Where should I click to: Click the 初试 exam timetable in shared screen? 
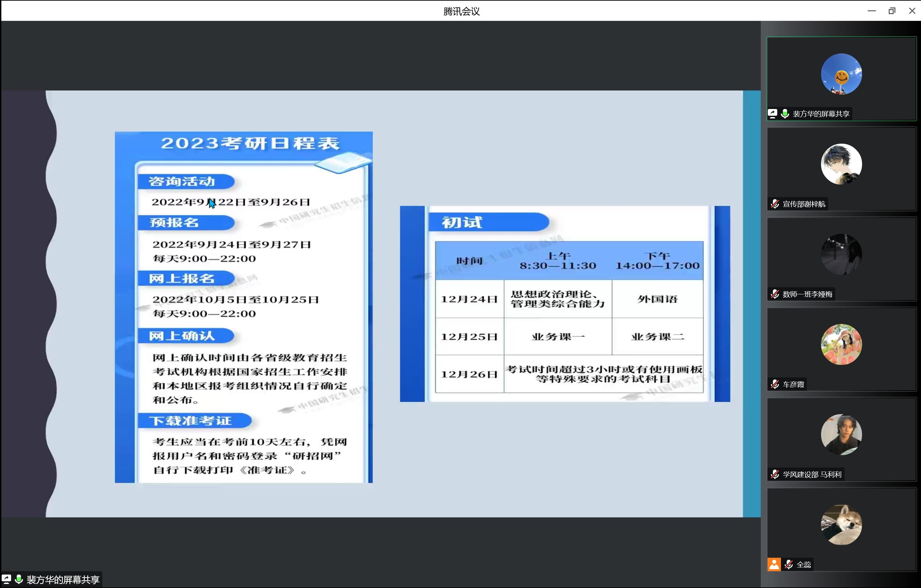click(565, 303)
